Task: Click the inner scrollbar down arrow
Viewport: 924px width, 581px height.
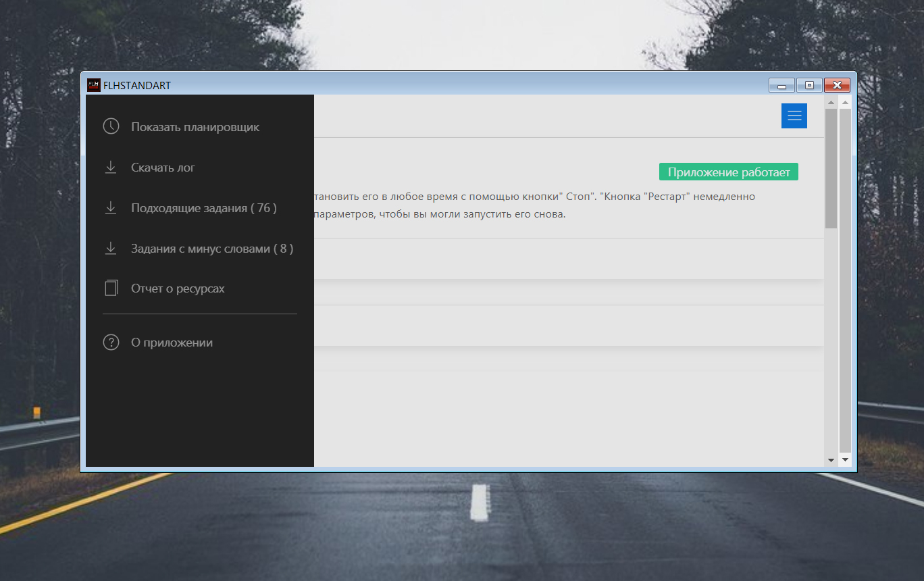Action: click(831, 460)
